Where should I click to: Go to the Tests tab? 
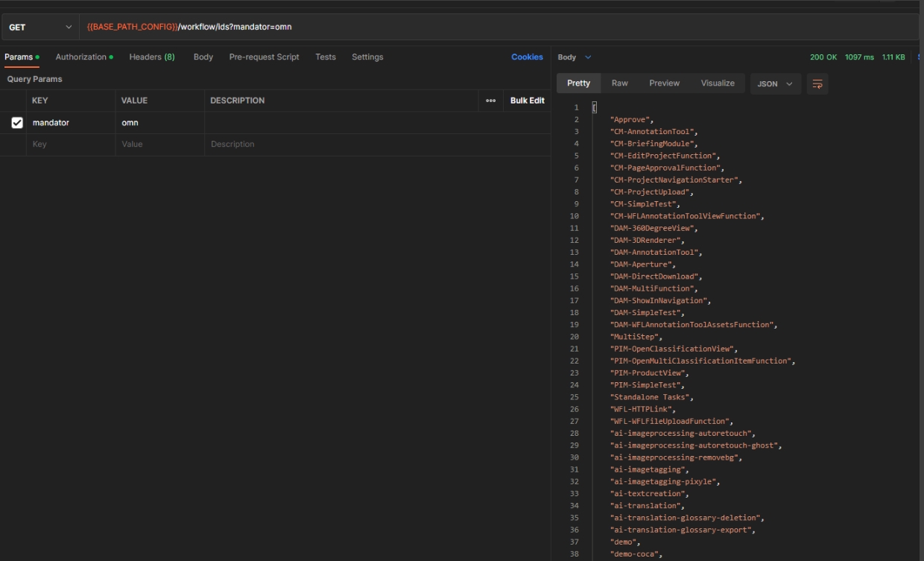pyautogui.click(x=325, y=57)
